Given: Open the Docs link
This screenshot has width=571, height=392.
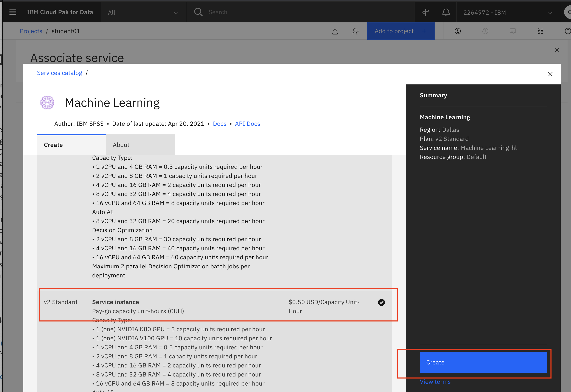Looking at the screenshot, I should point(219,124).
